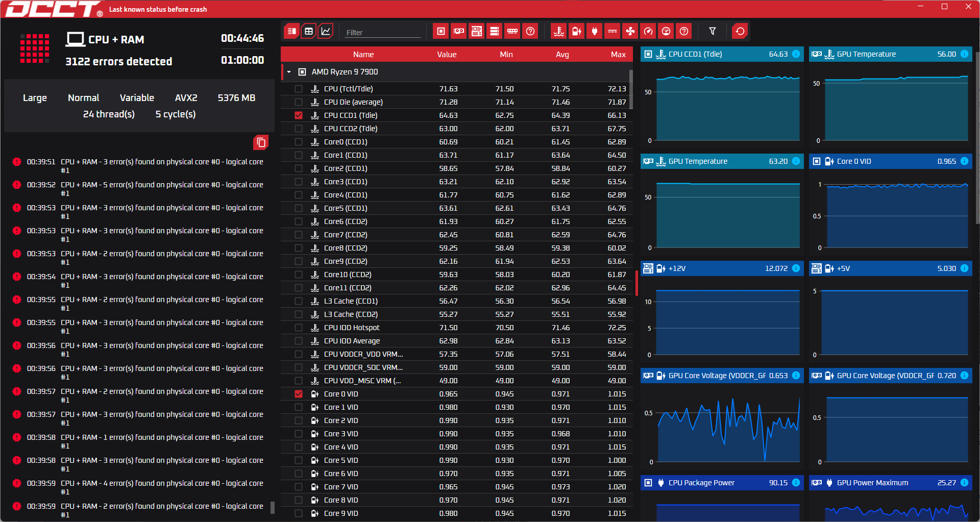Copy error log with the copy icon
The image size is (980, 522).
click(261, 142)
